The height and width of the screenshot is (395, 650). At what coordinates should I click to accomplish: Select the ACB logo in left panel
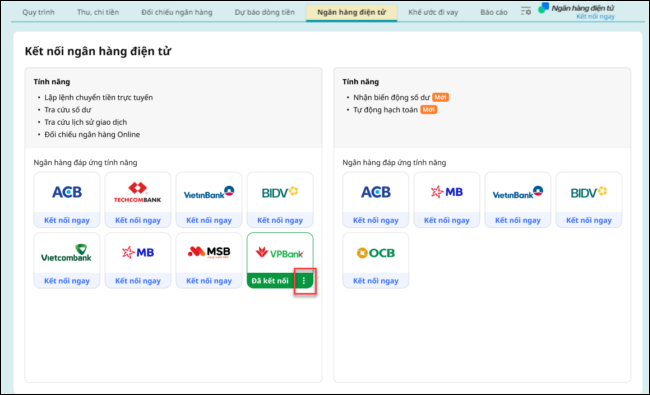[x=67, y=192]
